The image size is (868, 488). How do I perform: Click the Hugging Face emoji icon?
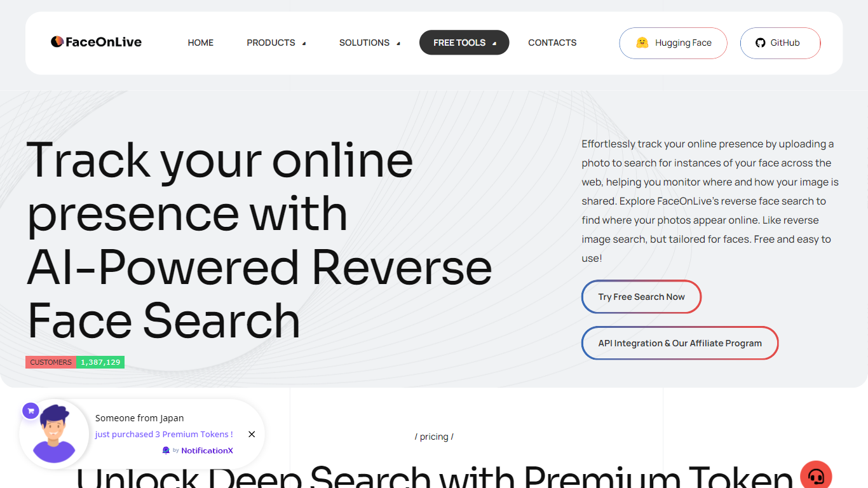(x=642, y=43)
